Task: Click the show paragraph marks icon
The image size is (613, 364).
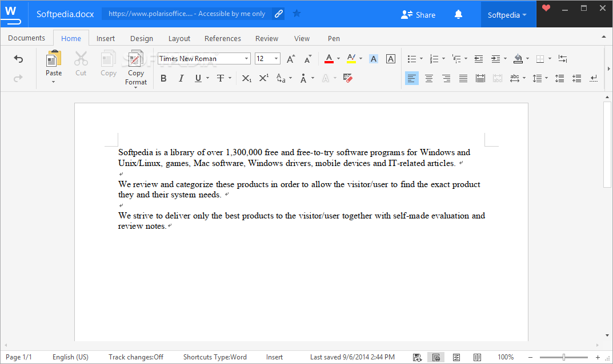Action: [594, 79]
